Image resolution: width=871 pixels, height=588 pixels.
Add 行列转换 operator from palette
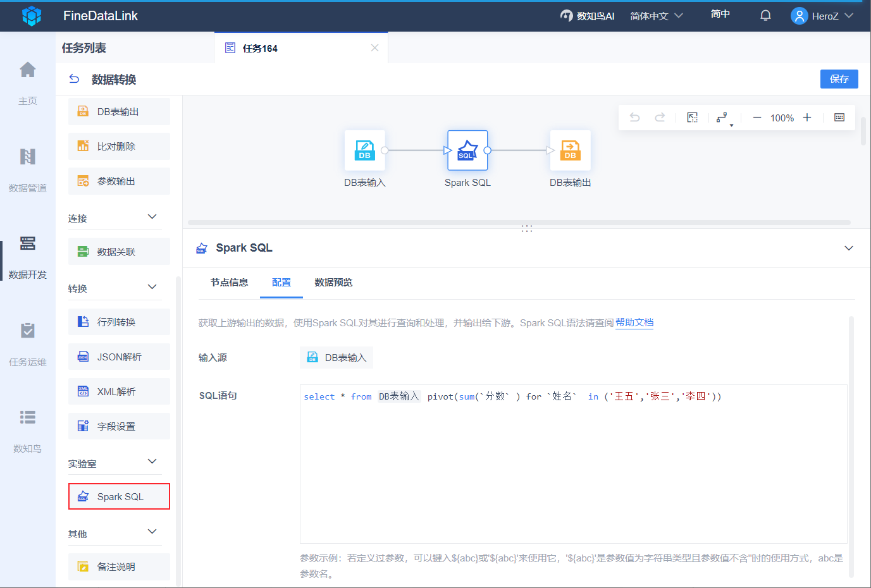click(119, 322)
